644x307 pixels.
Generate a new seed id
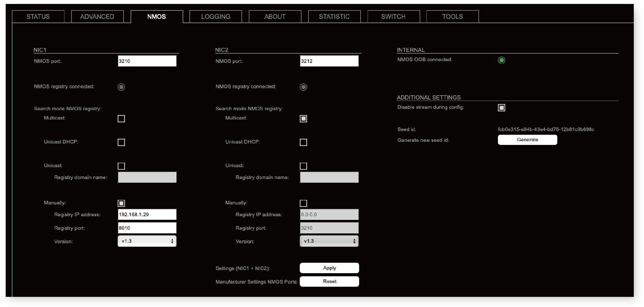click(527, 140)
